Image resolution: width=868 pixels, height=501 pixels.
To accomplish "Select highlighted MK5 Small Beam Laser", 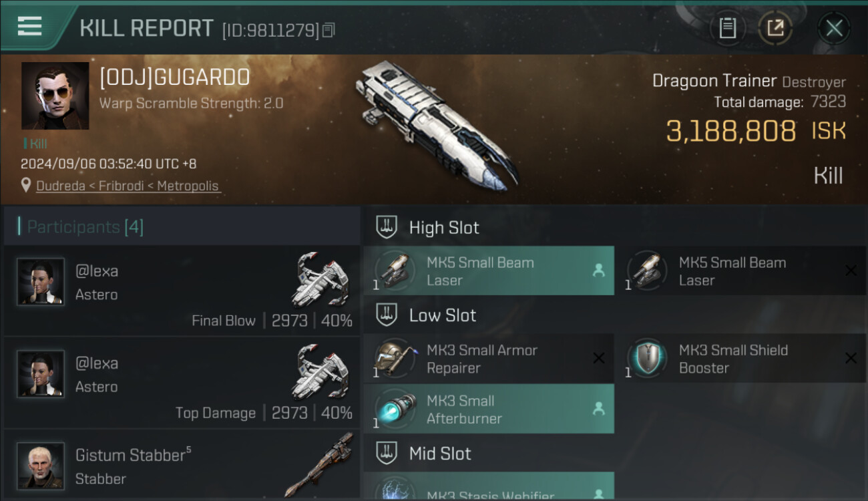I will [x=489, y=271].
